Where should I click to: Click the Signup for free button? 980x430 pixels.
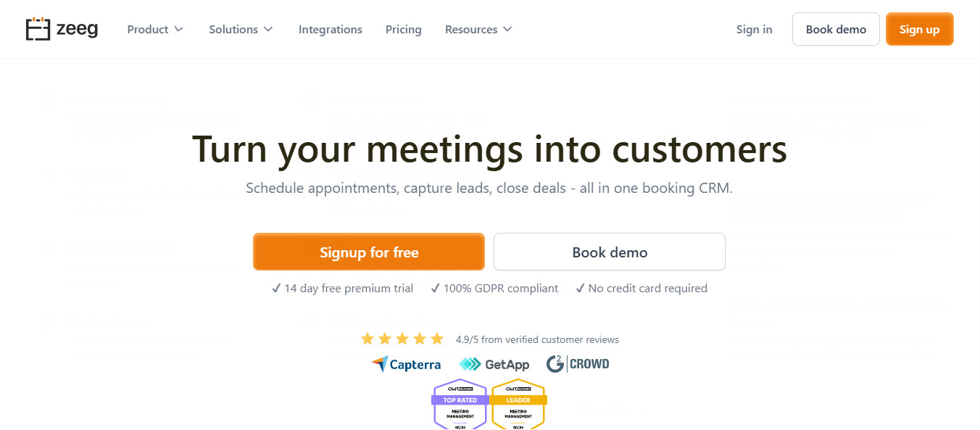click(x=368, y=252)
